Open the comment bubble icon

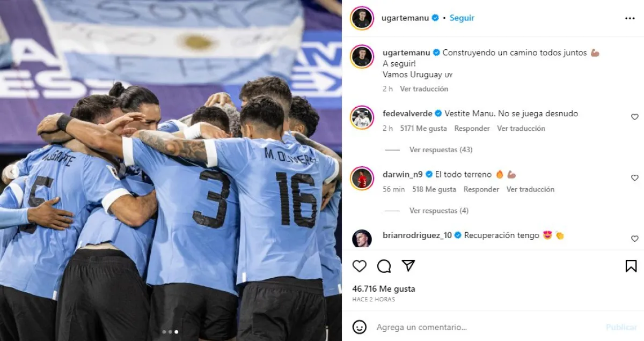[384, 266]
